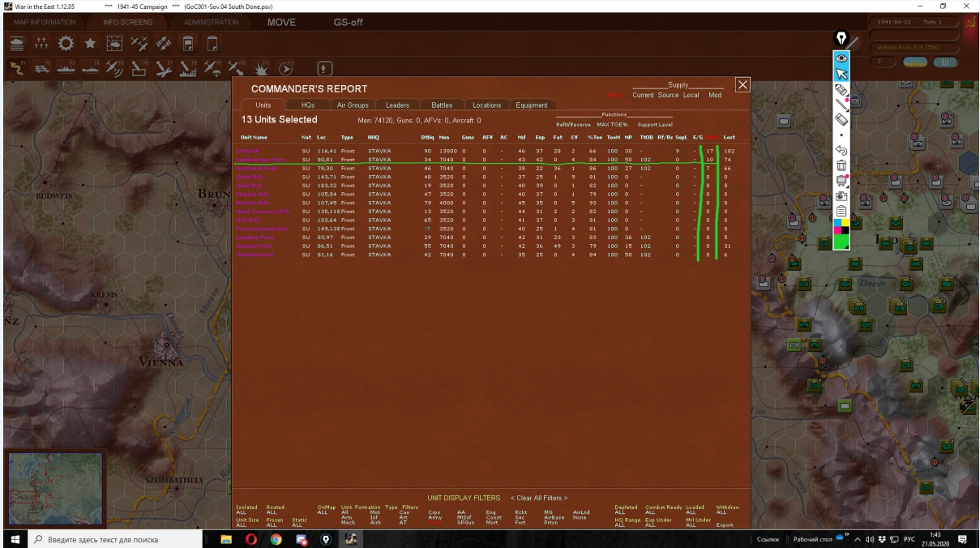Select the F1 move mode icon

click(16, 68)
